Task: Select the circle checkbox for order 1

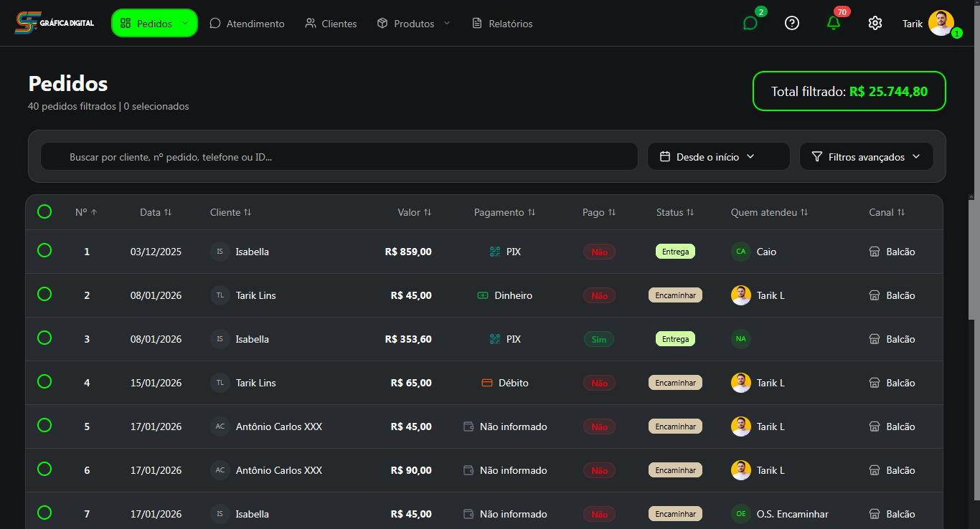Action: 44,251
